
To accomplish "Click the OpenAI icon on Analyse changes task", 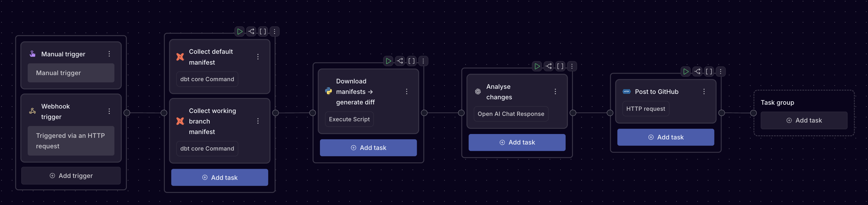I will (477, 91).
